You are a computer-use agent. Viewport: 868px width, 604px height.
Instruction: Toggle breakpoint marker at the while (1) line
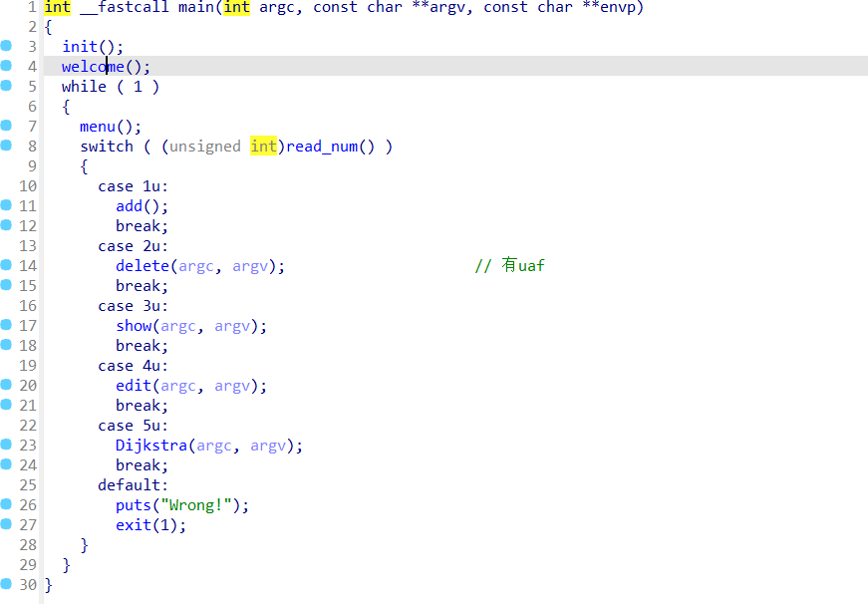(x=6, y=87)
